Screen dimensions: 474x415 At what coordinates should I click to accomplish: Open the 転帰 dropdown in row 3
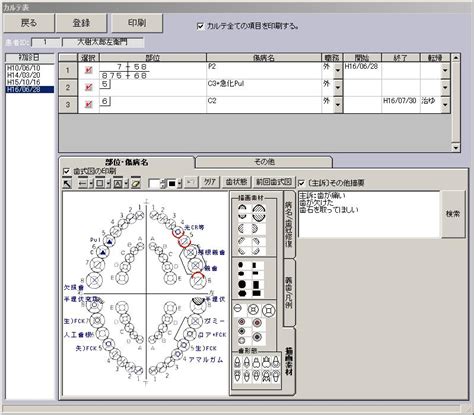[445, 105]
